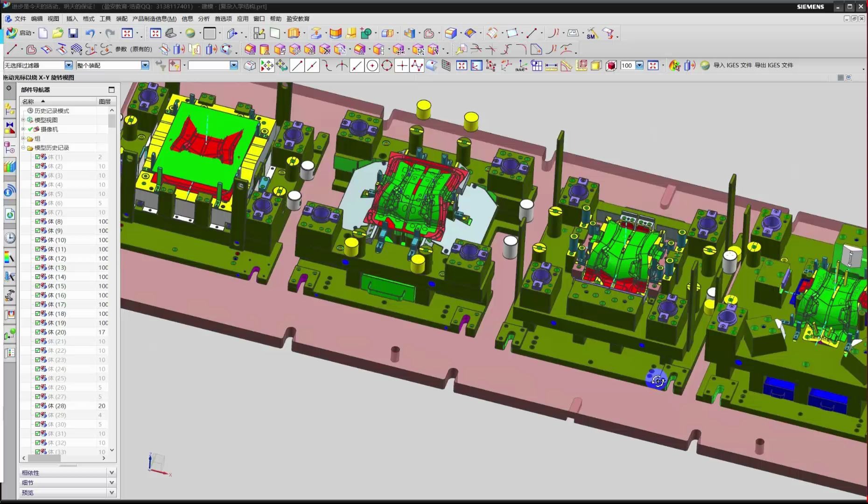The image size is (868, 504).
Task: Toggle the checkbox for 体 (28)
Action: point(38,406)
